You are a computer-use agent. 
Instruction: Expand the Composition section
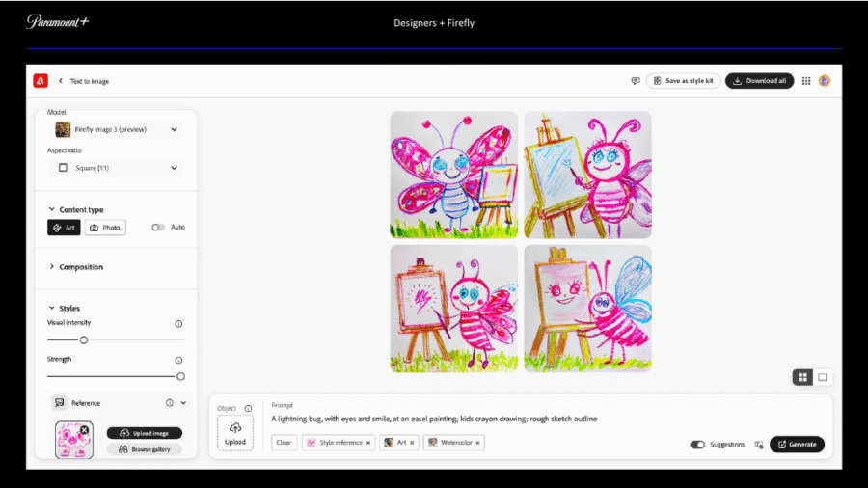(x=81, y=267)
